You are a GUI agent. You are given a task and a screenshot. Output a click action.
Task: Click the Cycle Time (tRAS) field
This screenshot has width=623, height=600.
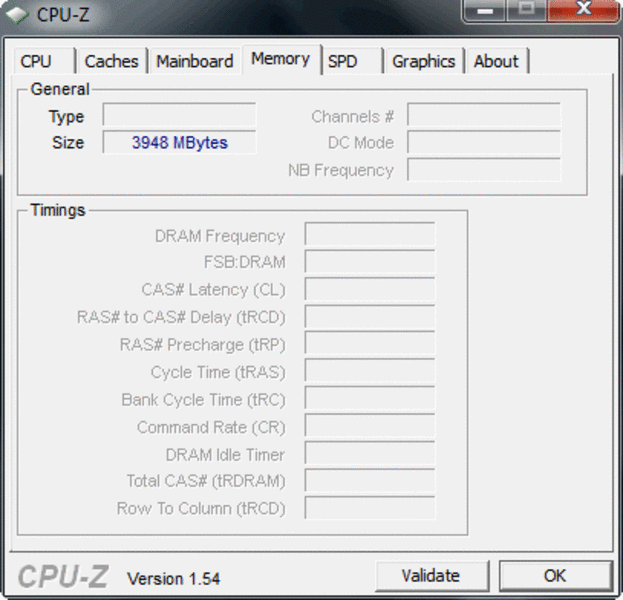click(370, 371)
